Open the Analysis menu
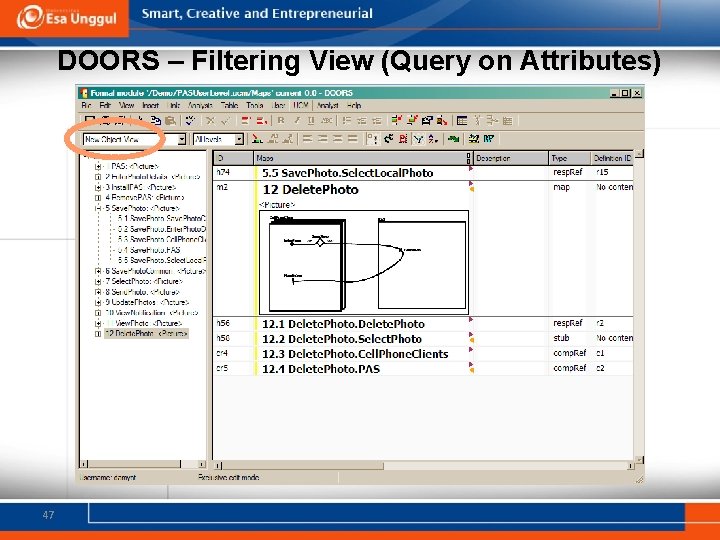 click(x=200, y=105)
